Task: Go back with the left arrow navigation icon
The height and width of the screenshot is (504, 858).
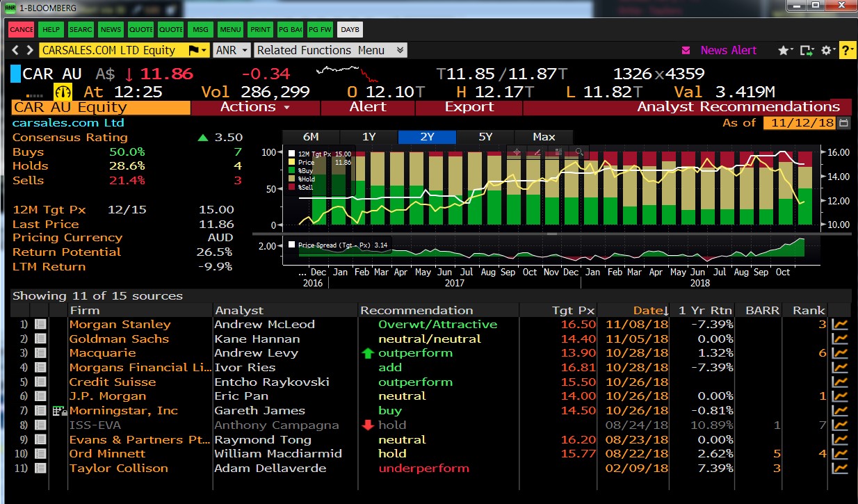Action: 15,50
